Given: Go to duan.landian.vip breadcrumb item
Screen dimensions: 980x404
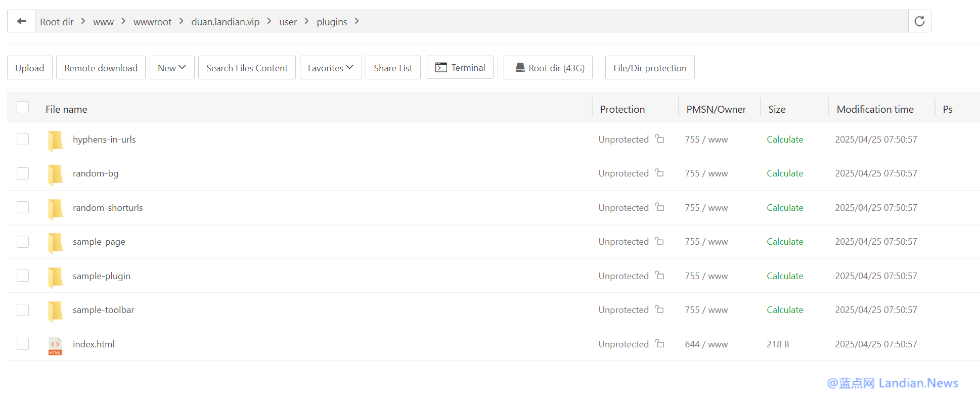Looking at the screenshot, I should point(225,22).
